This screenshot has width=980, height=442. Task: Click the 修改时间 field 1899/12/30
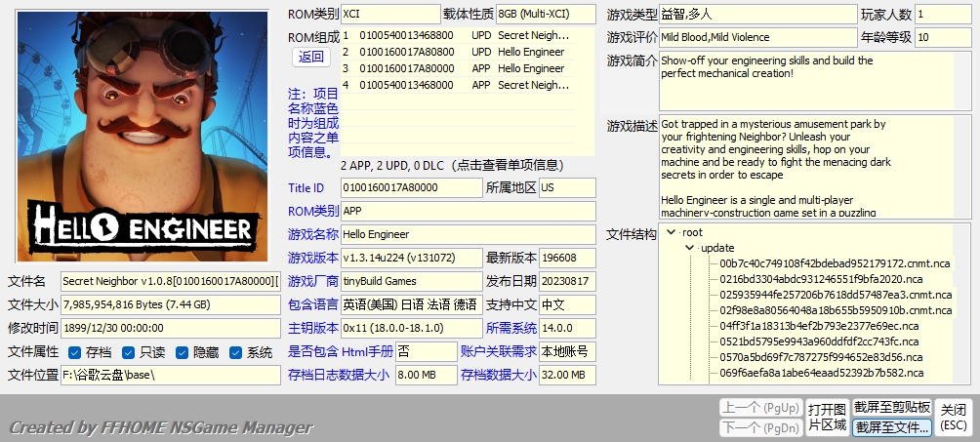171,328
